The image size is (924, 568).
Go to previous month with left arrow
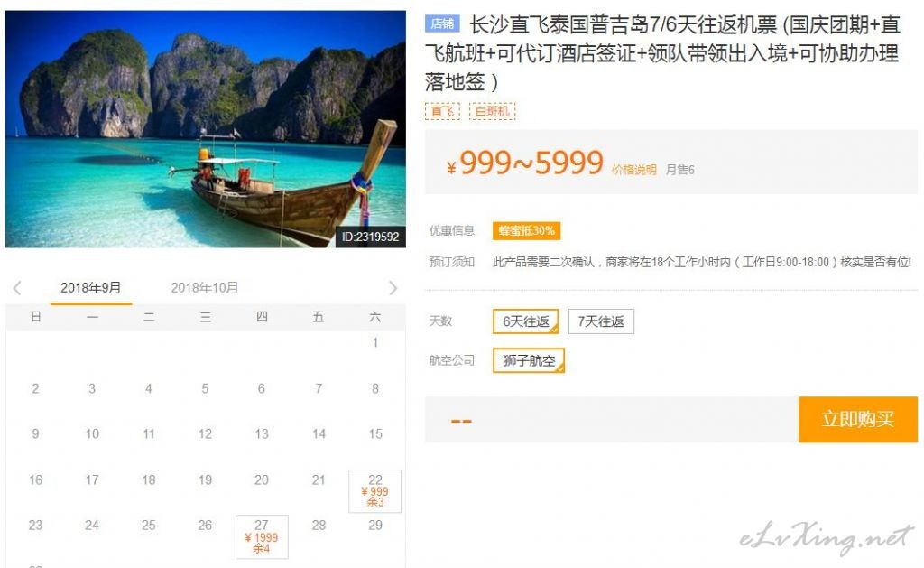coord(17,288)
